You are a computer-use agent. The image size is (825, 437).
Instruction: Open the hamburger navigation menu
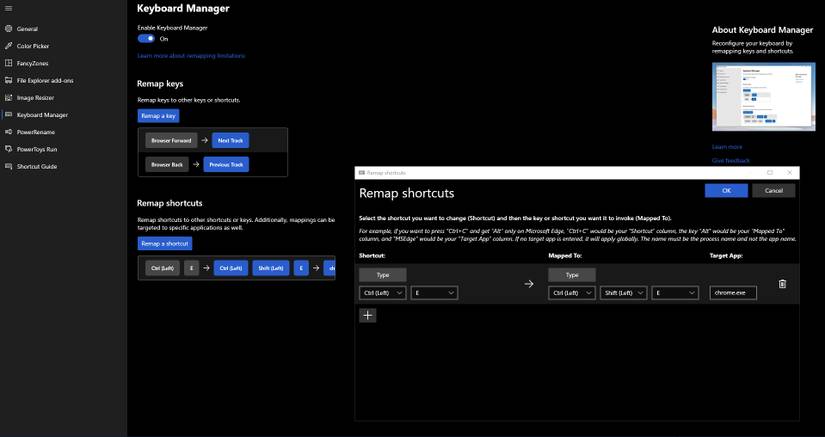coord(8,8)
